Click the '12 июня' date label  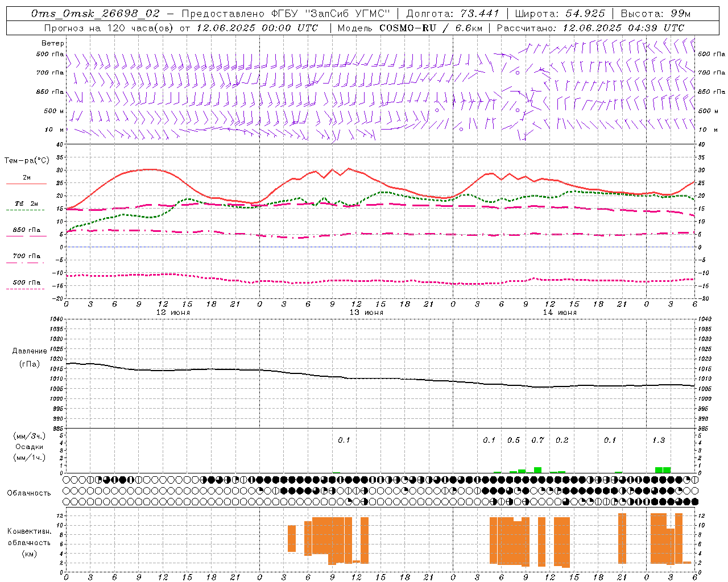point(173,312)
